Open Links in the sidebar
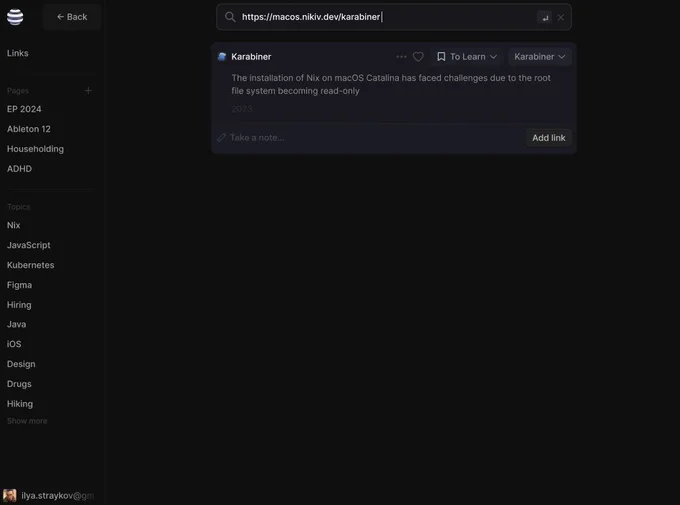Viewport: 680px width, 505px height. 18,53
